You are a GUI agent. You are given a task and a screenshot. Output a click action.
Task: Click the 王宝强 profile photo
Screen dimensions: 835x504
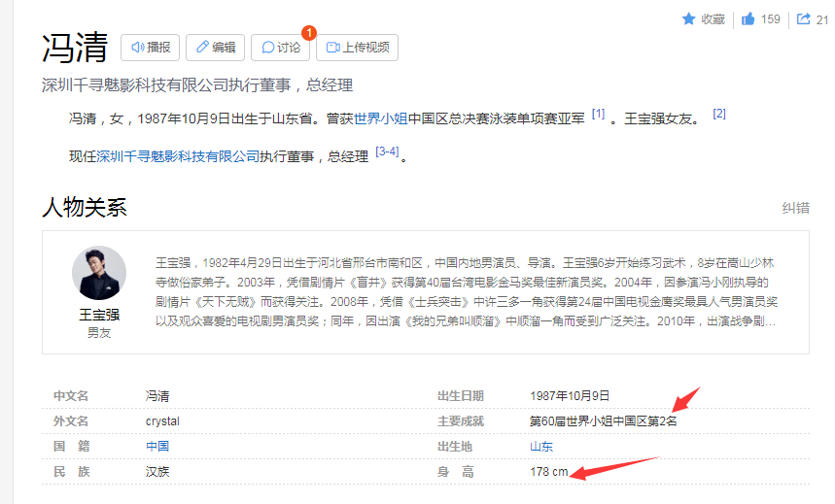click(99, 273)
